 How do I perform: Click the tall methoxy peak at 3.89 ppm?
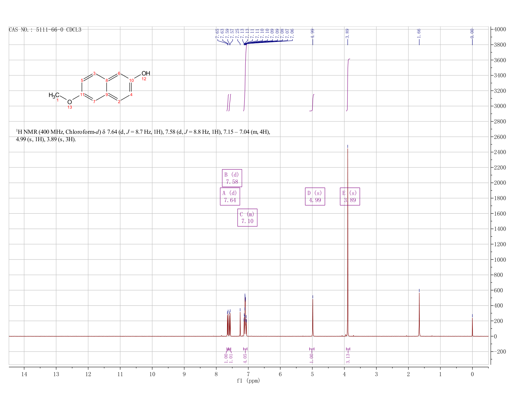(x=348, y=242)
